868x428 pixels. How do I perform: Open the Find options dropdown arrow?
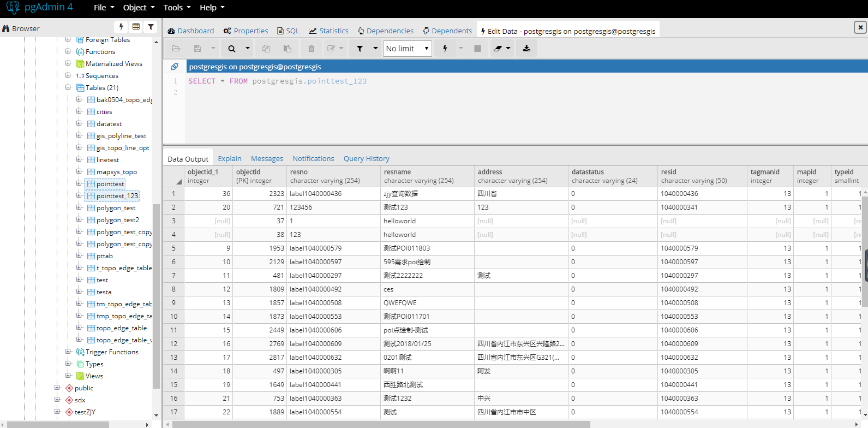click(247, 49)
